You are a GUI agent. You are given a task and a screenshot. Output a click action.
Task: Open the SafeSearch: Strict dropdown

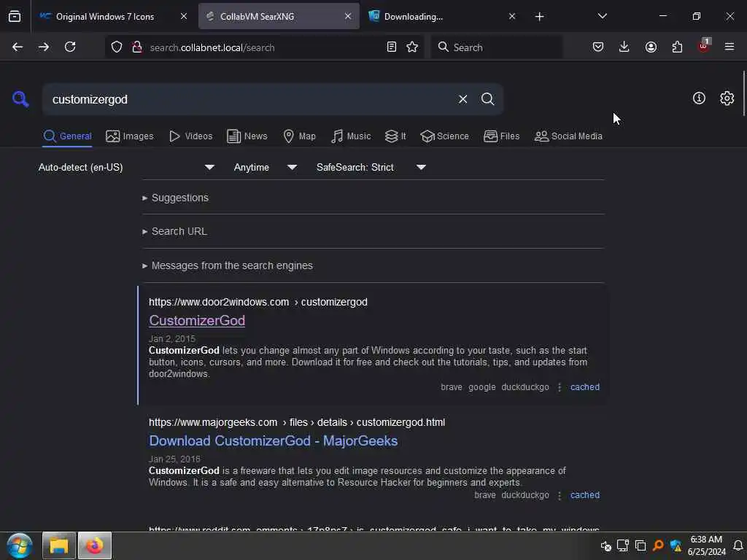tap(371, 167)
